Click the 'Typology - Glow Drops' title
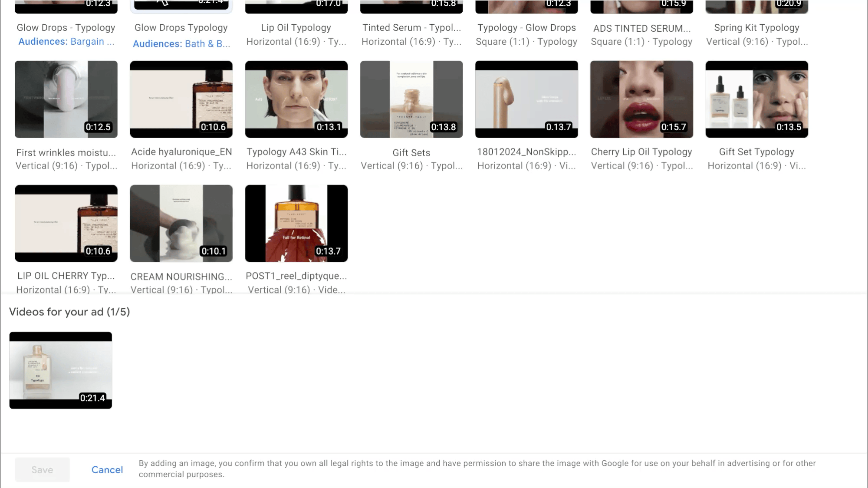Image resolution: width=868 pixels, height=488 pixels. point(526,28)
